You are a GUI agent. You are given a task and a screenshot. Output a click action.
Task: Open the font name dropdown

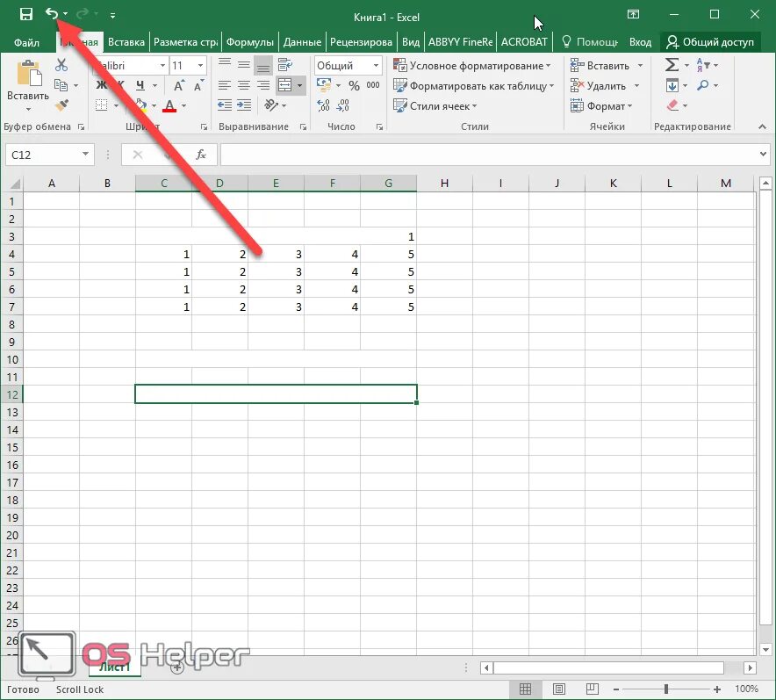coord(162,65)
